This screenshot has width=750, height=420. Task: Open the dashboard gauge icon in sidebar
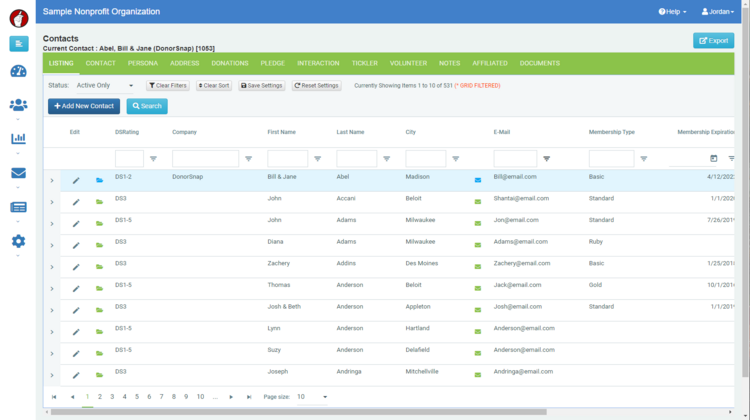18,71
